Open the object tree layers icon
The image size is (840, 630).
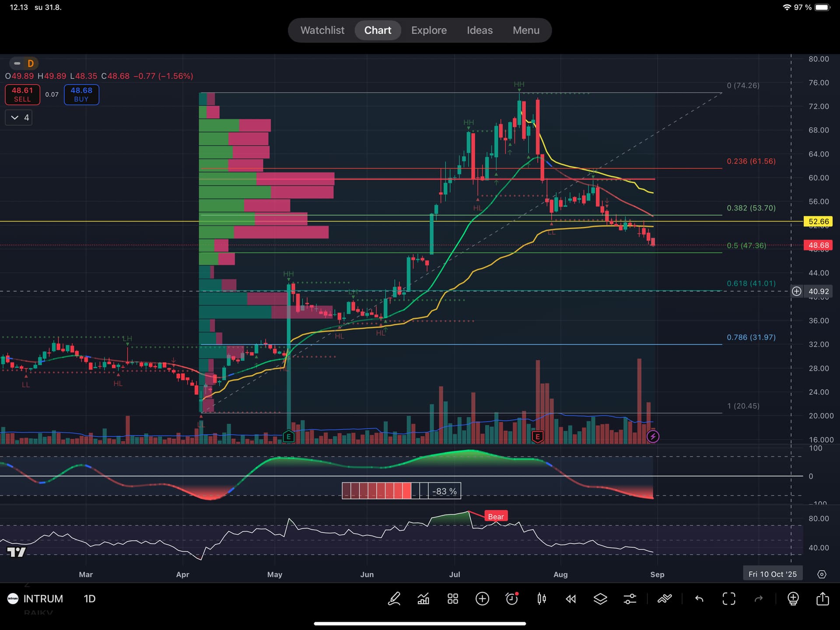tap(600, 598)
